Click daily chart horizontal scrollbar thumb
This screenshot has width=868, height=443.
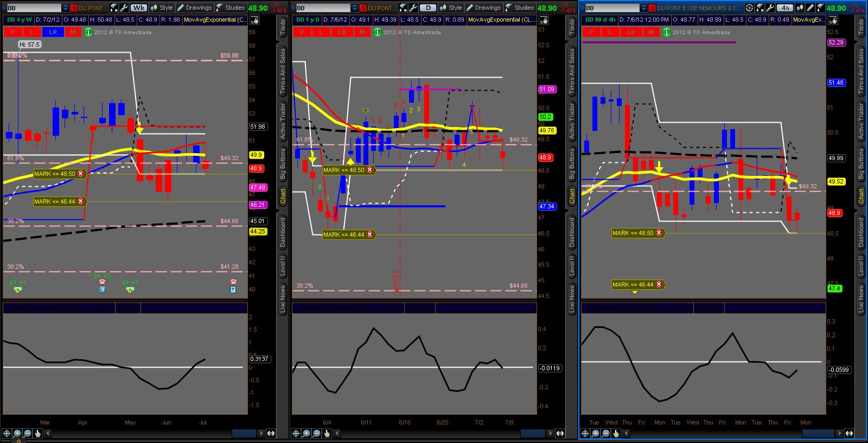point(533,433)
